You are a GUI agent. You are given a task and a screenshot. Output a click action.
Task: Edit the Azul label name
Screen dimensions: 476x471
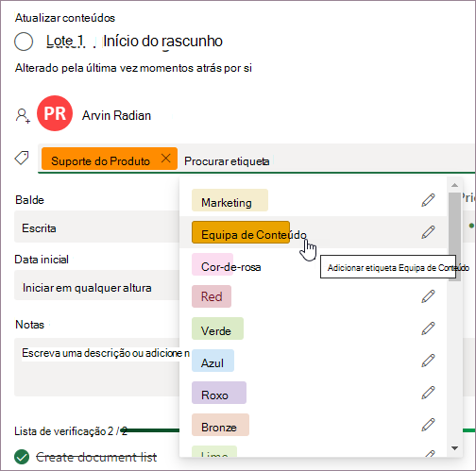click(428, 361)
